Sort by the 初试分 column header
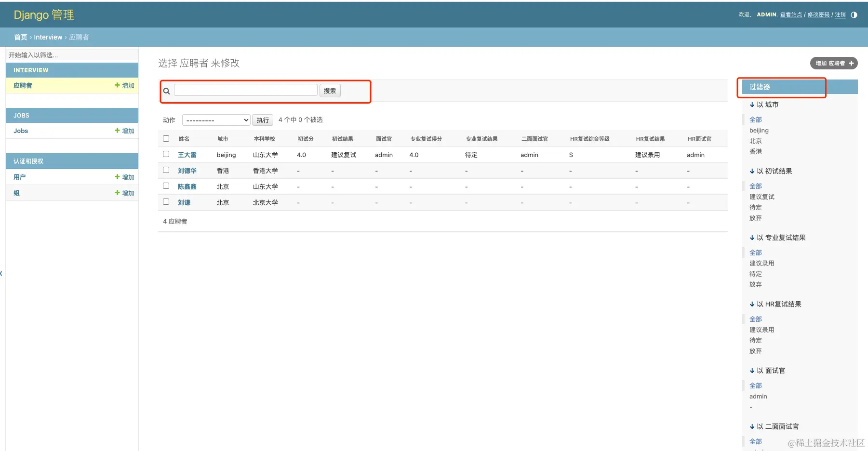868x451 pixels. pos(306,139)
